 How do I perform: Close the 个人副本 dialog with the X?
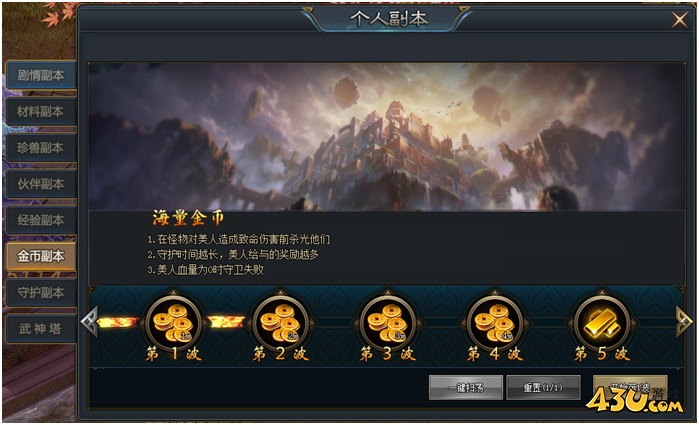[679, 20]
